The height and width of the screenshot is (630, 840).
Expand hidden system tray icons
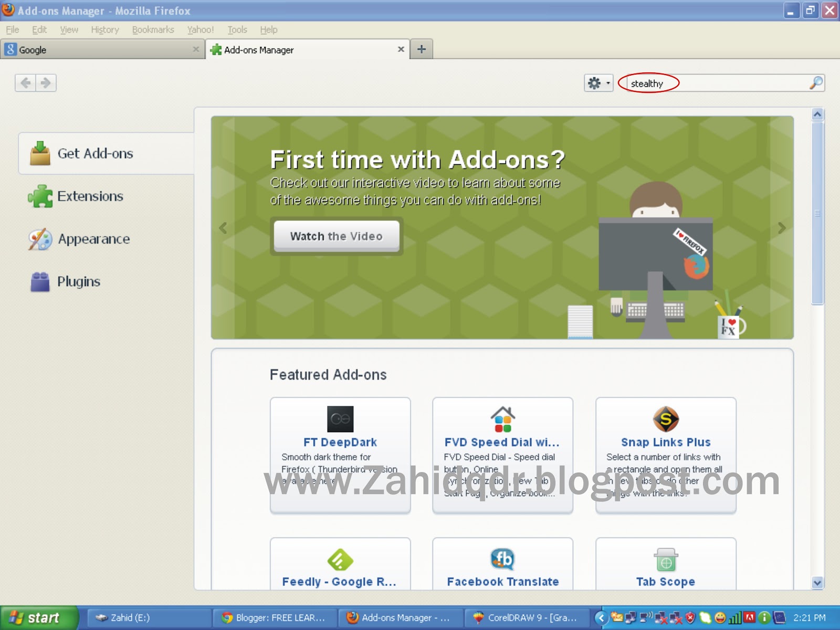(601, 618)
